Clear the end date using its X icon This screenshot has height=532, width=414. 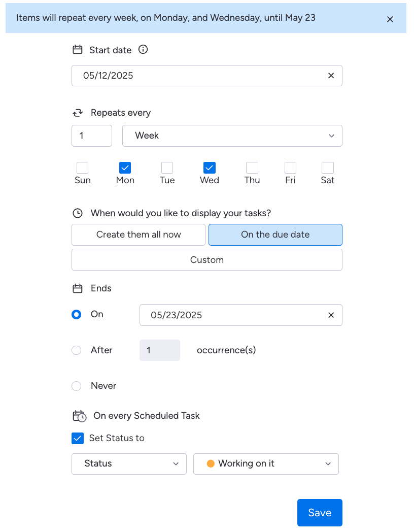[331, 315]
